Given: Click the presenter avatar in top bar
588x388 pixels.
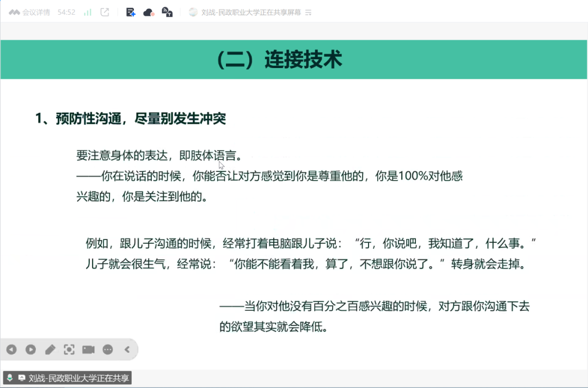Looking at the screenshot, I should pos(193,12).
